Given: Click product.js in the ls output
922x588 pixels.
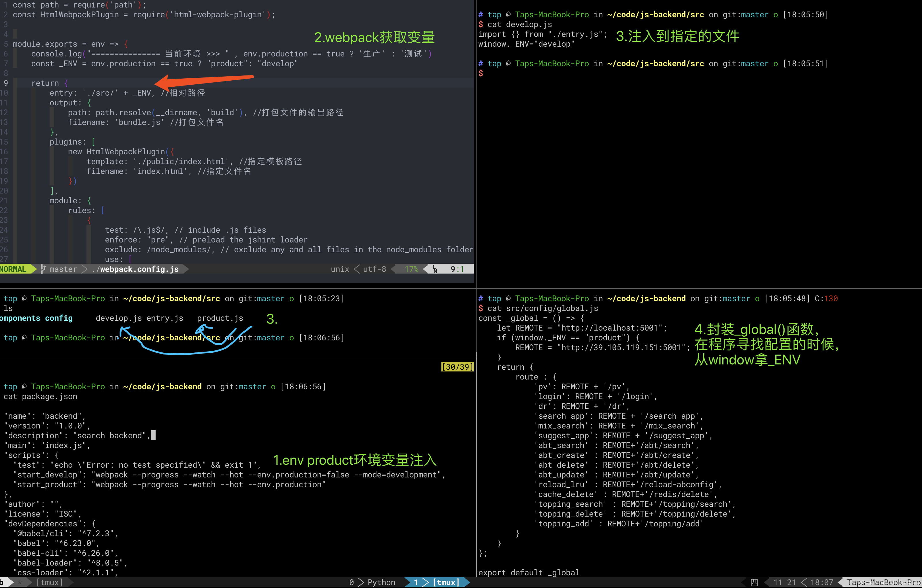Looking at the screenshot, I should [220, 318].
